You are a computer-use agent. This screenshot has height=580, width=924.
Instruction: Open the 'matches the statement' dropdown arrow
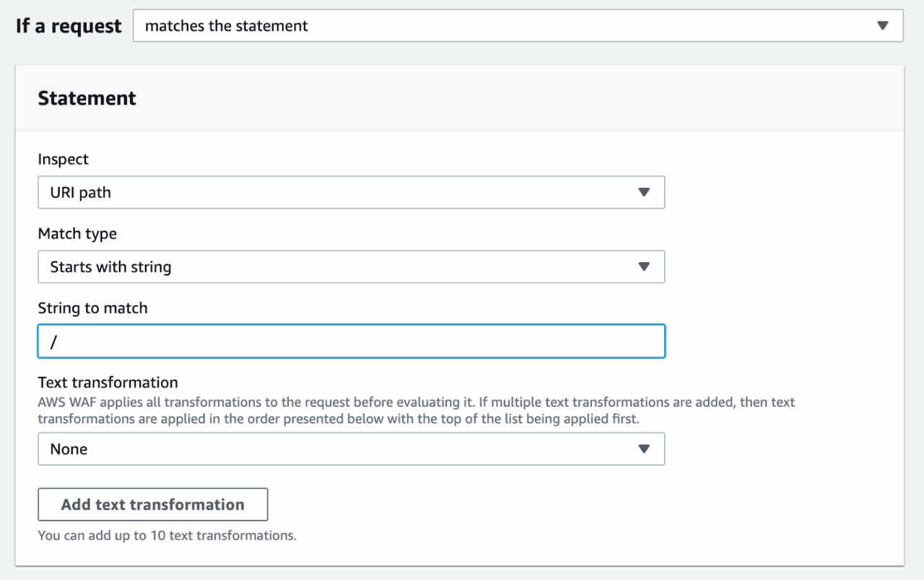coord(884,25)
